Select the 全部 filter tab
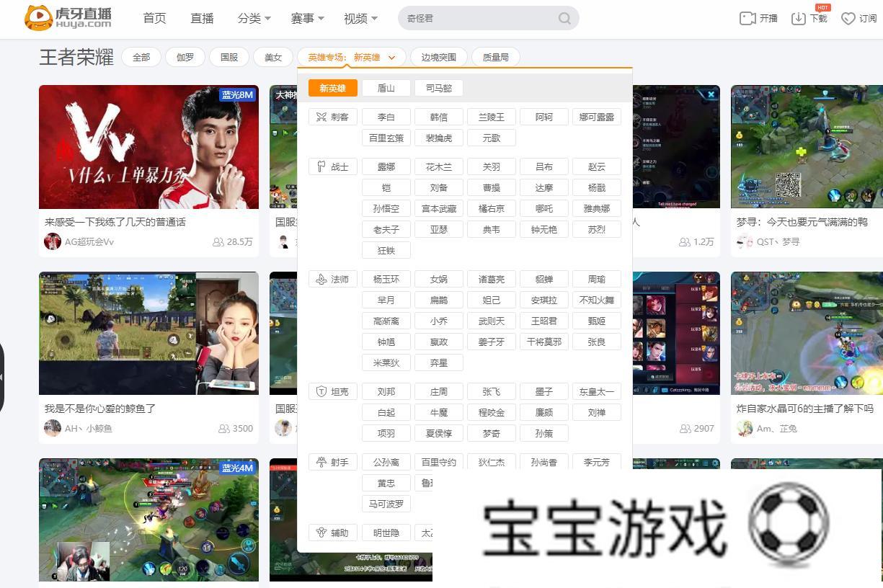 click(x=141, y=57)
